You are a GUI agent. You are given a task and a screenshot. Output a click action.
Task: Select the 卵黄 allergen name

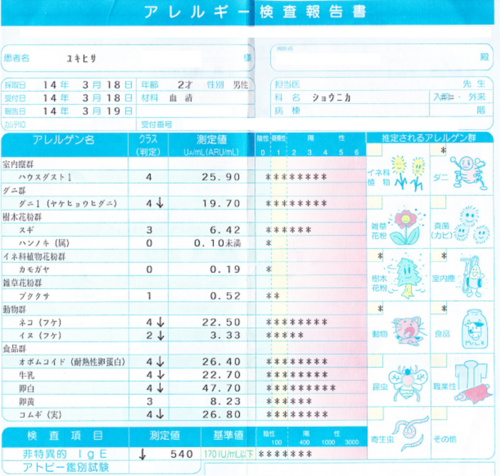(x=27, y=401)
